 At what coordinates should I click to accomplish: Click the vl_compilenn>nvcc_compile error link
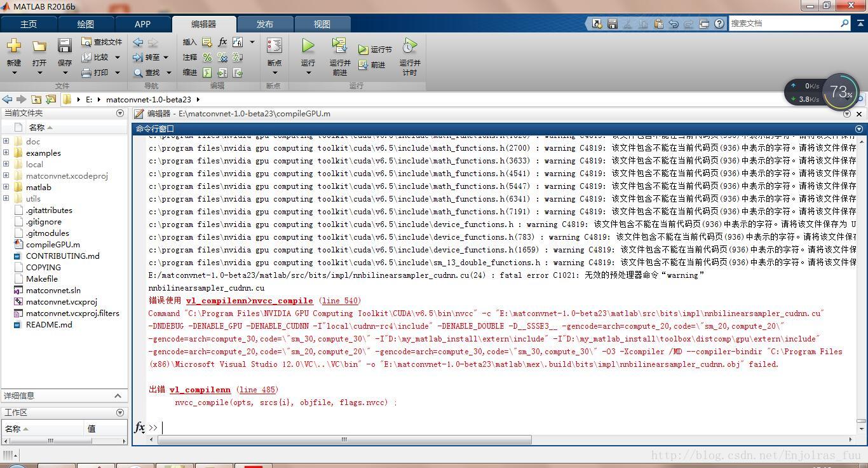249,301
